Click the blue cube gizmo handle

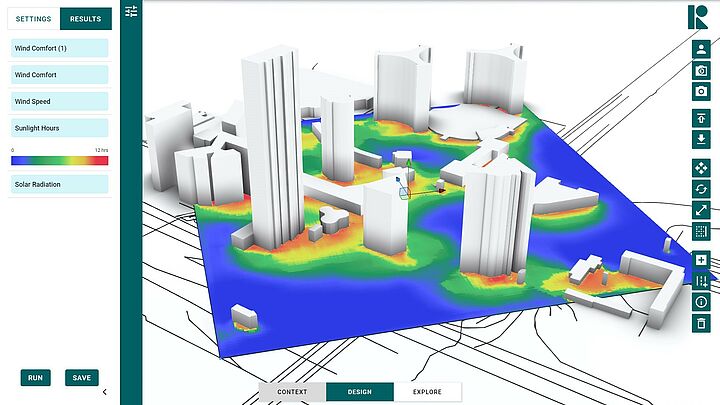(398, 179)
